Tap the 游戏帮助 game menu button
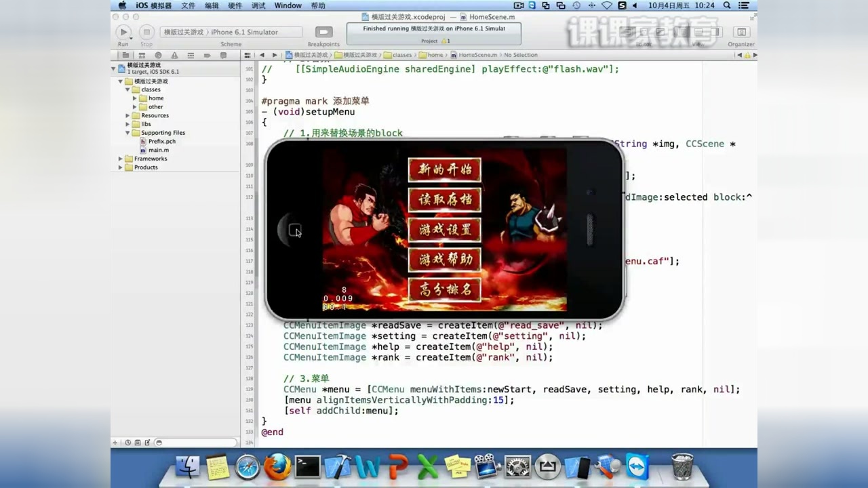This screenshot has height=488, width=868. pyautogui.click(x=445, y=260)
